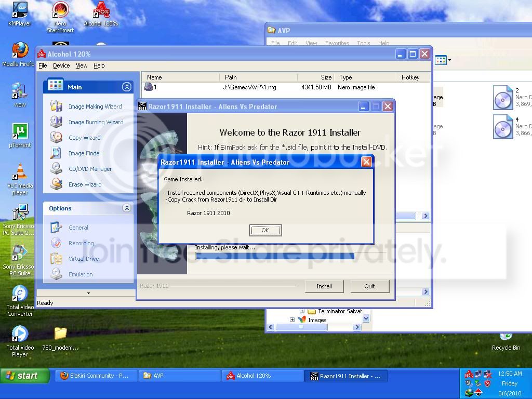Click the Size column header in Alcohol
The height and width of the screenshot is (399, 532).
[316, 77]
